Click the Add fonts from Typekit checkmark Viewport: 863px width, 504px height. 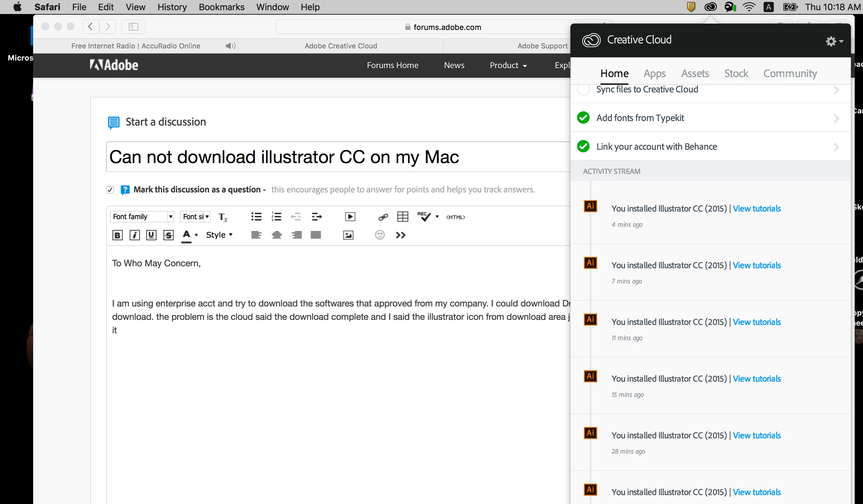[583, 118]
